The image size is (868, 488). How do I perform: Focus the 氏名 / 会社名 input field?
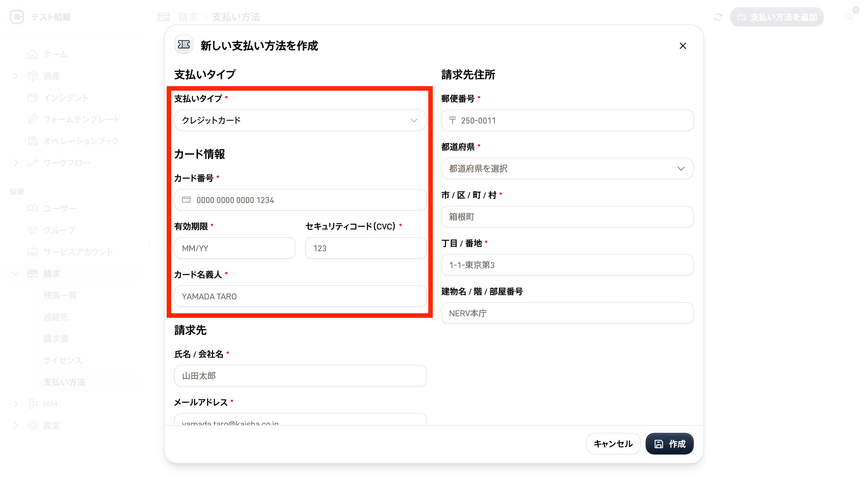pyautogui.click(x=300, y=376)
